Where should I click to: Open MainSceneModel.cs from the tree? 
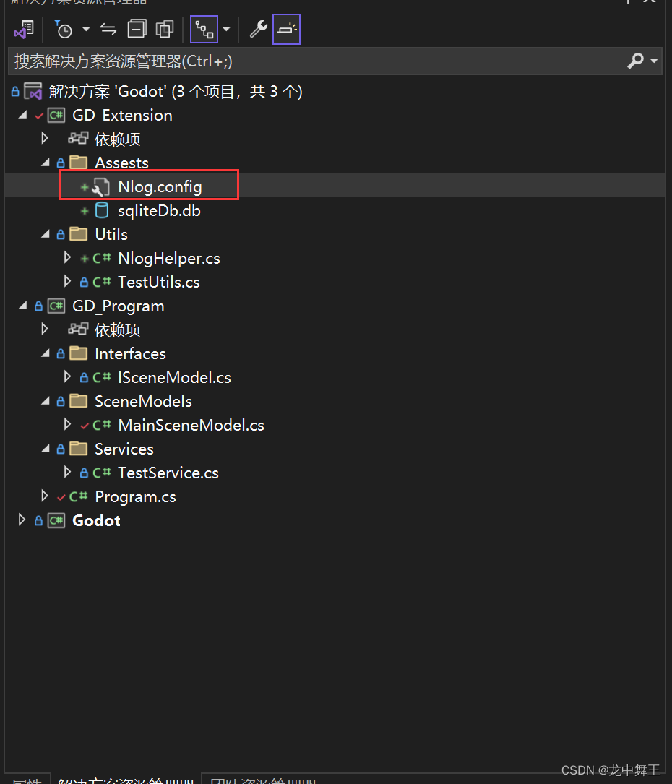coord(191,425)
